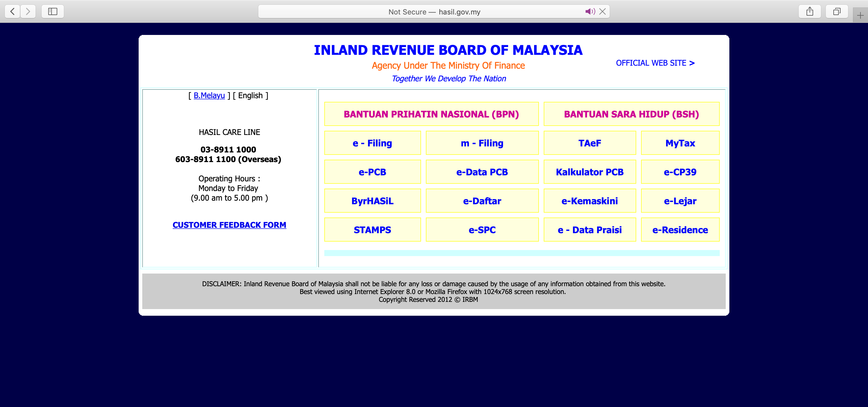Screen dimensions: 868x407
Task: Stop loading the page with X
Action: coord(602,12)
